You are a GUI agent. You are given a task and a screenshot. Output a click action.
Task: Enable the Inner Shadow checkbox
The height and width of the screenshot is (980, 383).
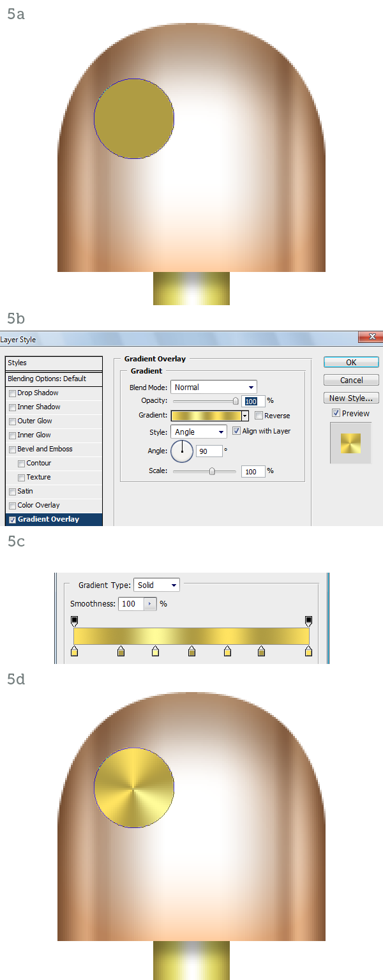click(12, 407)
